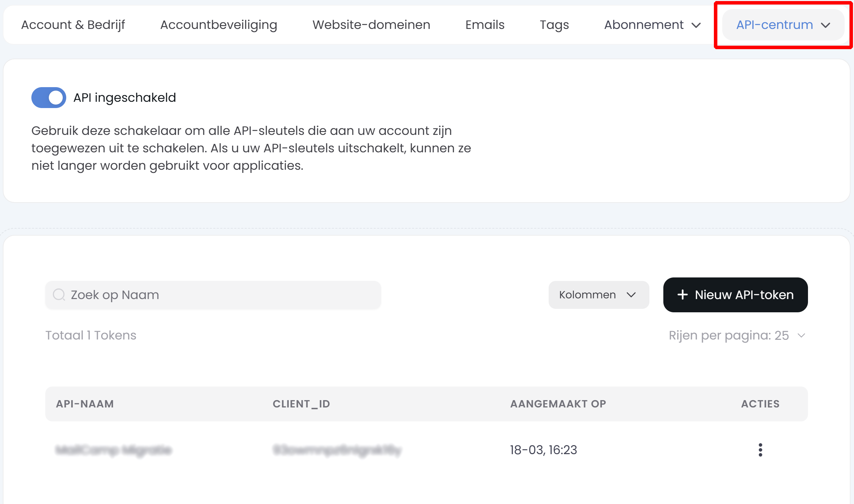Focus the Zoek op Naam search field
Image resolution: width=854 pixels, height=504 pixels.
tap(223, 295)
